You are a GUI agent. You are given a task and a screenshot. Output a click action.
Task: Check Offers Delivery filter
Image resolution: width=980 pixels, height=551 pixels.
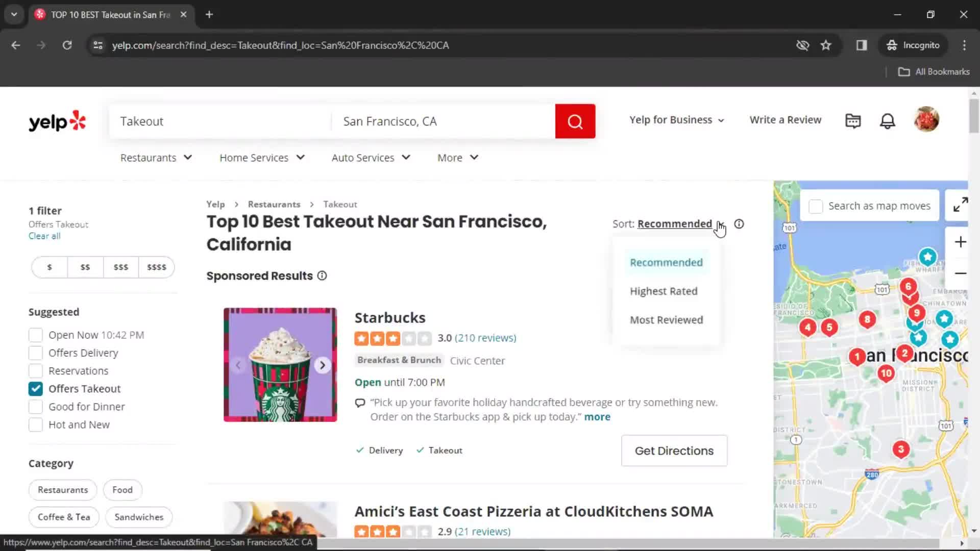point(36,353)
